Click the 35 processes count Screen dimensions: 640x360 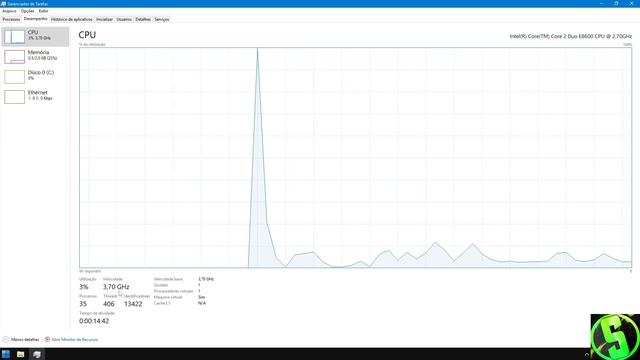point(83,304)
